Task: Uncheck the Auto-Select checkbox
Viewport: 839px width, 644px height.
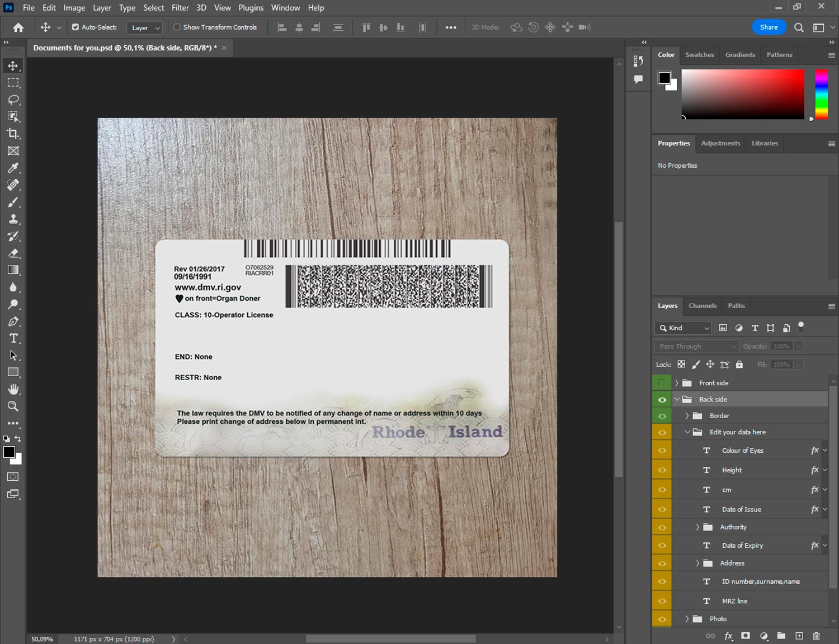Action: (x=76, y=27)
